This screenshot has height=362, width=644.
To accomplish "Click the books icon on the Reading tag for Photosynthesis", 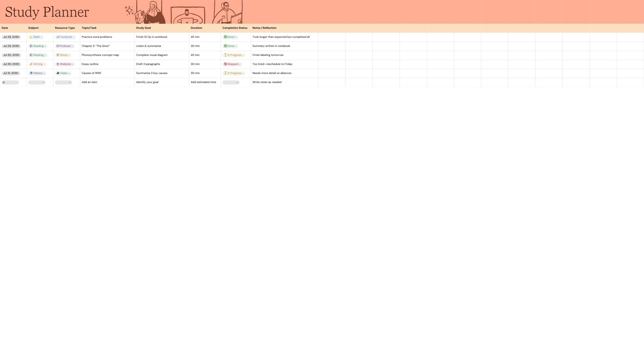I will click(x=31, y=55).
